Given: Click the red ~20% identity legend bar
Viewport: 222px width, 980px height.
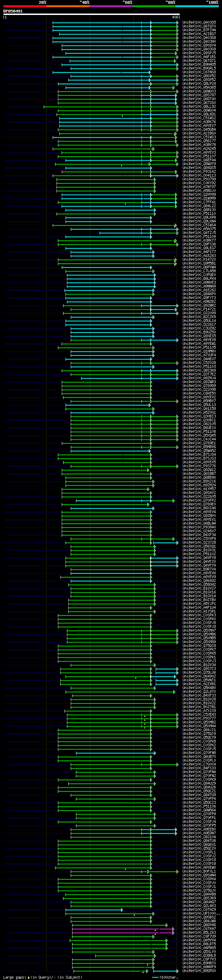Looking at the screenshot, I should pyautogui.click(x=25, y=6).
